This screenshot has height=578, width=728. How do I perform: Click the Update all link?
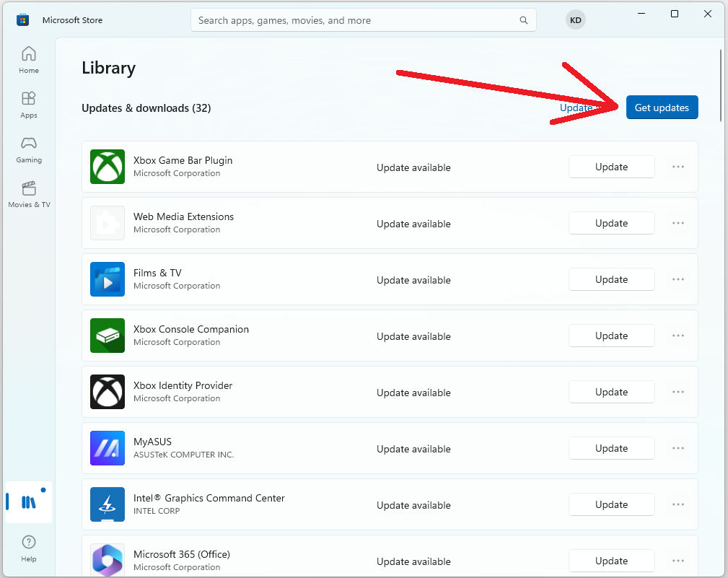[575, 108]
